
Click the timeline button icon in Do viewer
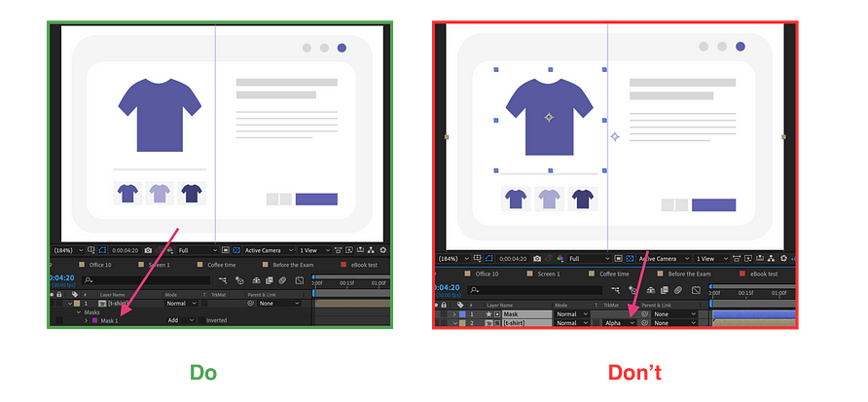pos(360,250)
